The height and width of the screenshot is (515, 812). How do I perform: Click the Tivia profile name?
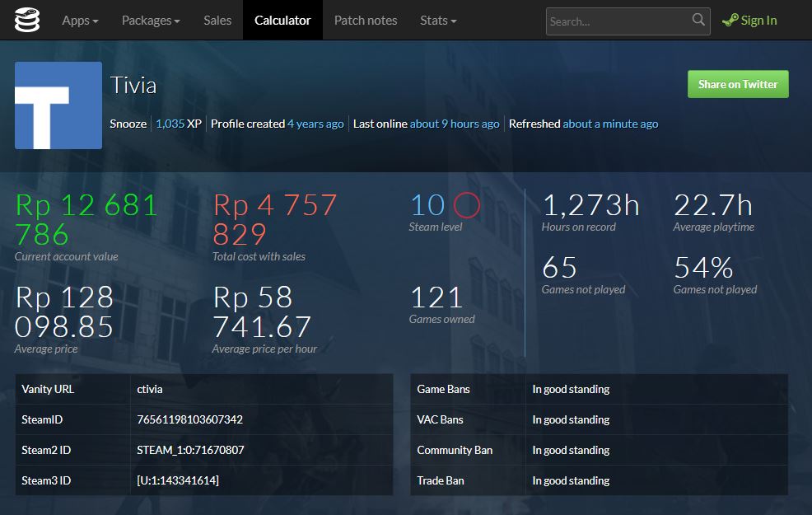coord(133,85)
